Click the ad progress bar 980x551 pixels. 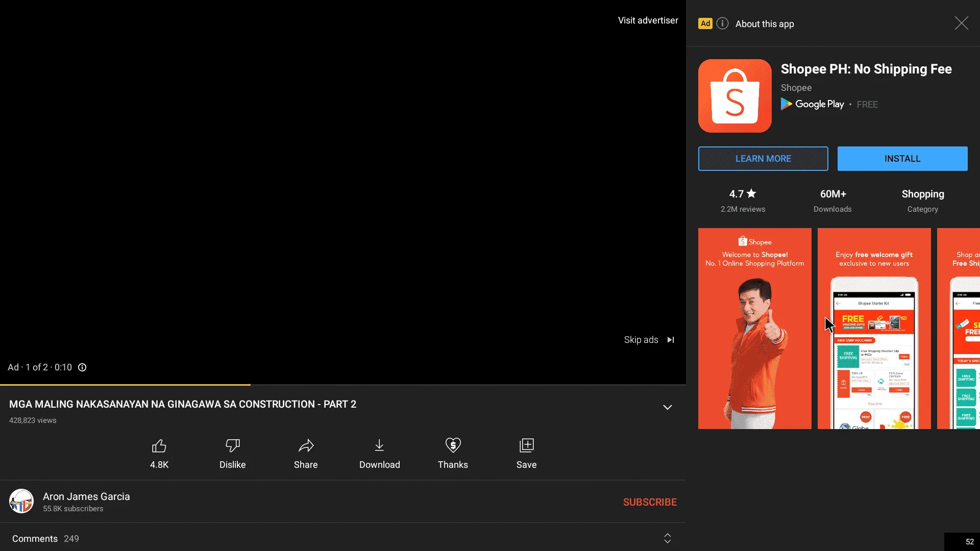tap(343, 385)
